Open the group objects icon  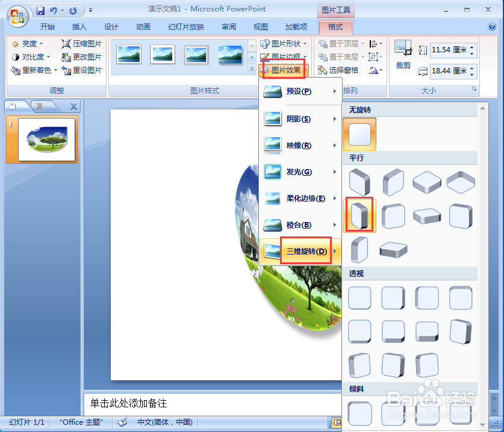click(376, 57)
